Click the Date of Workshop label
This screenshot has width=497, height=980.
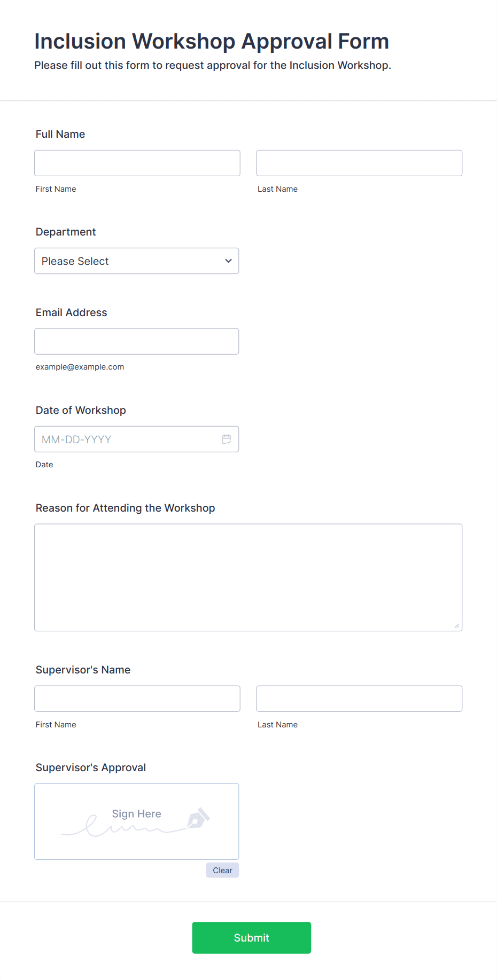(x=81, y=410)
